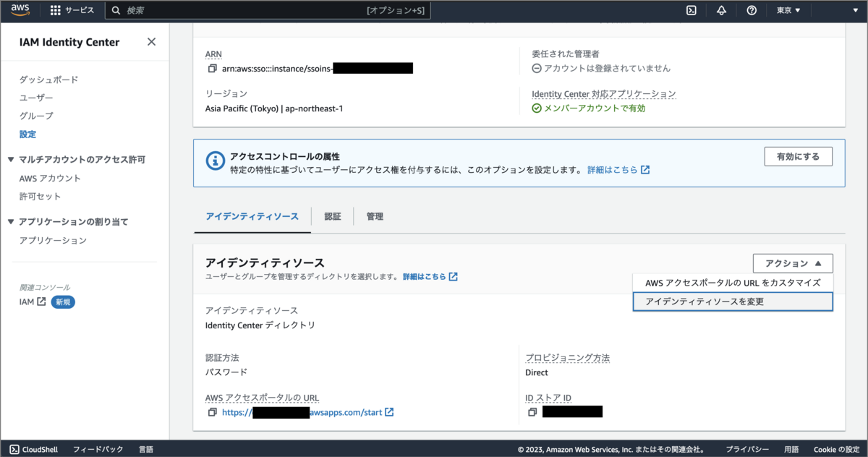
Task: Click the Direct provisioning value
Action: click(537, 372)
